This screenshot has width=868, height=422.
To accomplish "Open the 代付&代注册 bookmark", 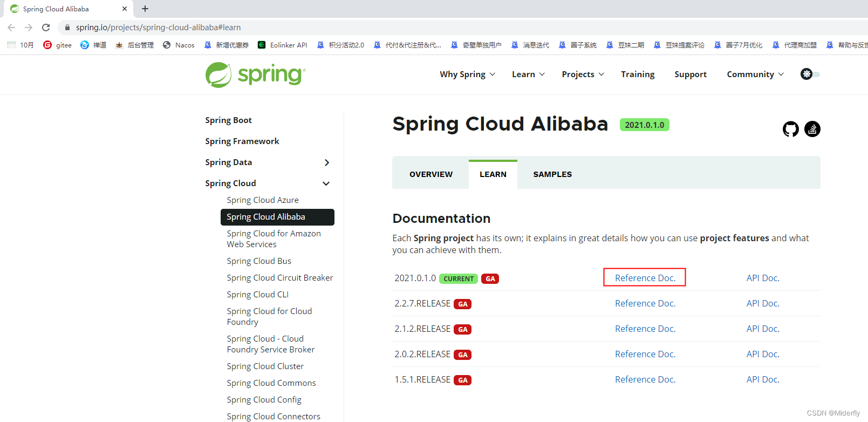I will [x=407, y=45].
